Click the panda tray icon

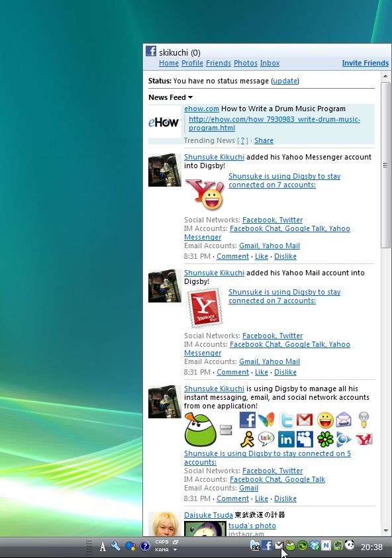(350, 545)
